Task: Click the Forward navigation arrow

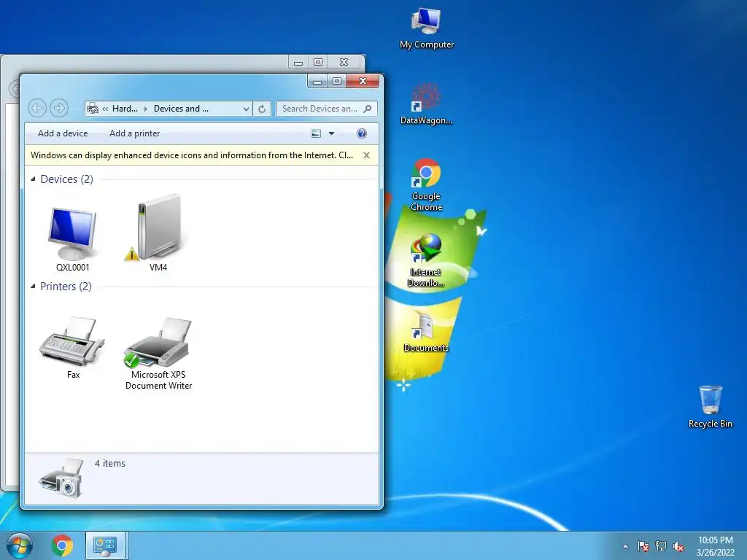Action: click(59, 108)
